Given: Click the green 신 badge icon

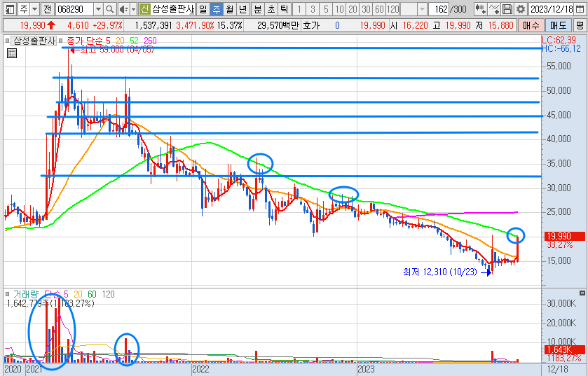Looking at the screenshot, I should [144, 9].
